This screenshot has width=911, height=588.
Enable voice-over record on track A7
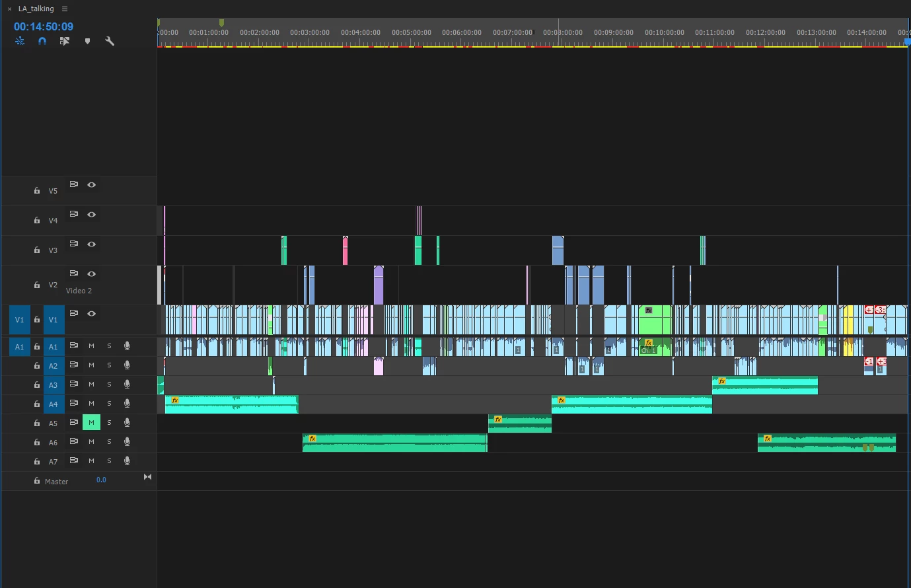tap(127, 460)
